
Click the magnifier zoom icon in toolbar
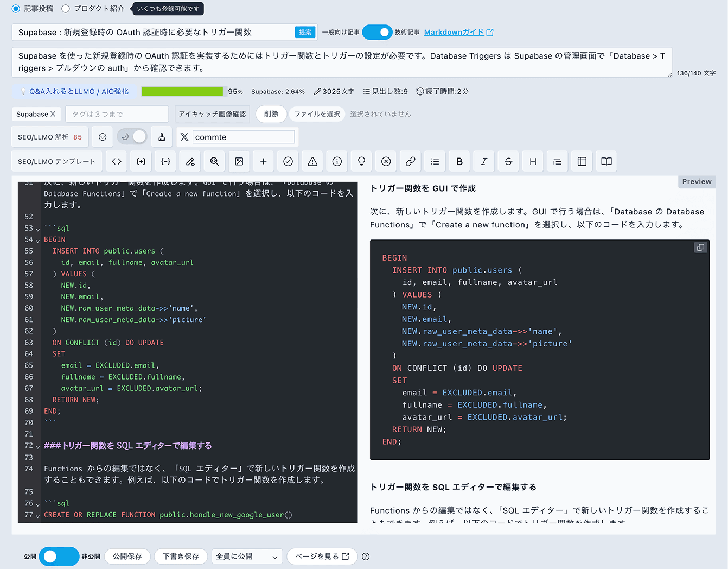214,161
